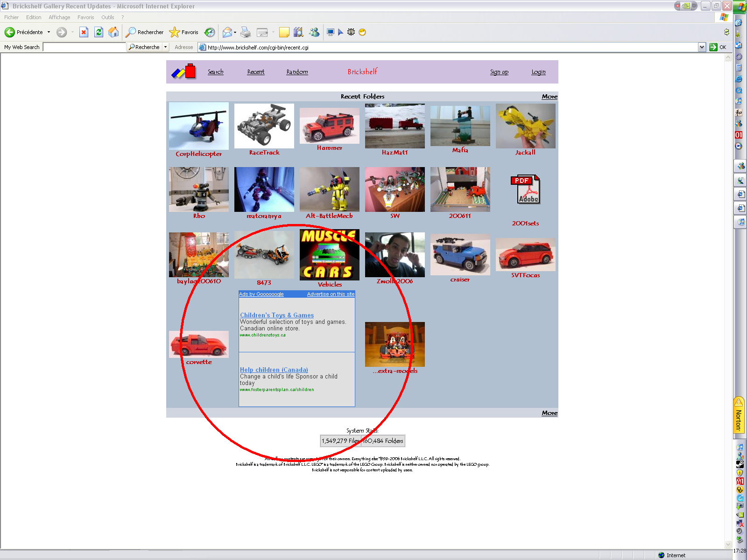Open the Rechercher search pane
Viewport: 747px width, 560px height.
point(144,32)
